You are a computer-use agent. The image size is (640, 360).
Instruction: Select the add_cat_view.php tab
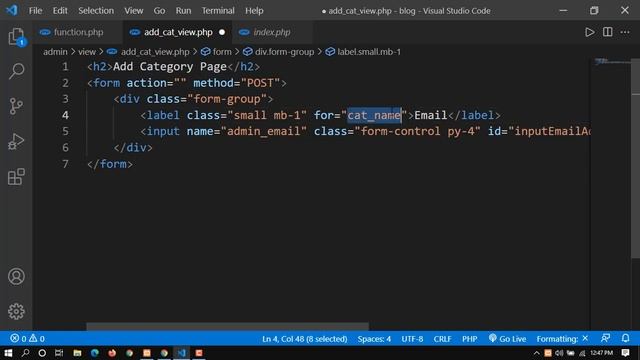[177, 32]
